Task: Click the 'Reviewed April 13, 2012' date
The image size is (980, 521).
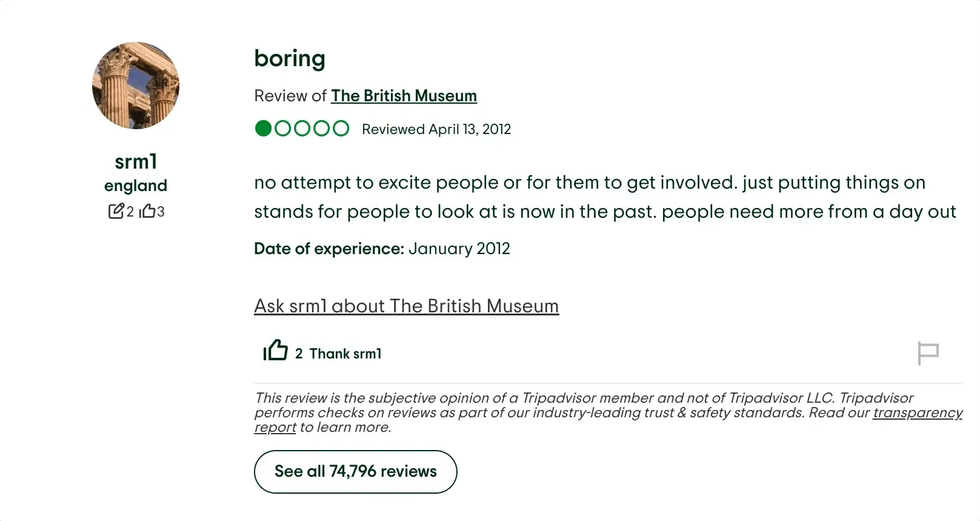Action: [x=436, y=129]
